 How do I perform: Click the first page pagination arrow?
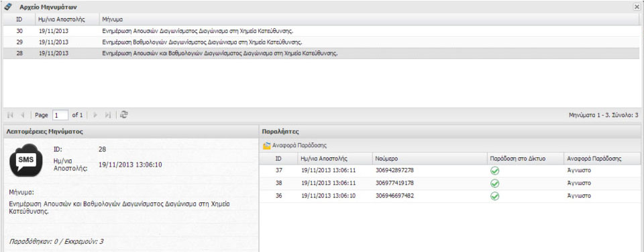pyautogui.click(x=11, y=116)
